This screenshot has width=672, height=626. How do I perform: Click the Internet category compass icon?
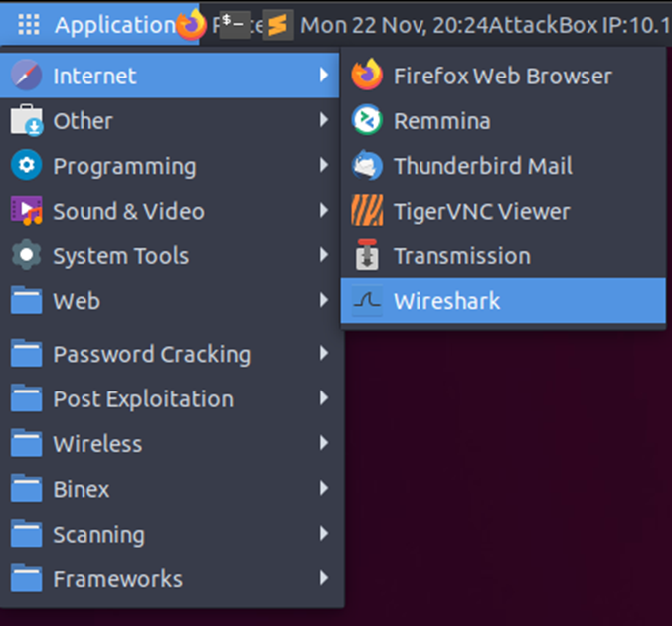[26, 75]
